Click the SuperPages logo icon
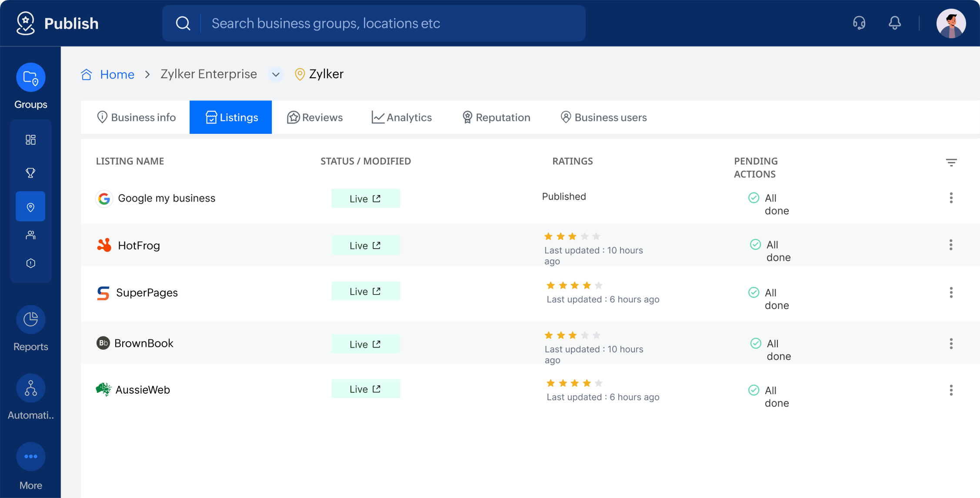 click(103, 293)
